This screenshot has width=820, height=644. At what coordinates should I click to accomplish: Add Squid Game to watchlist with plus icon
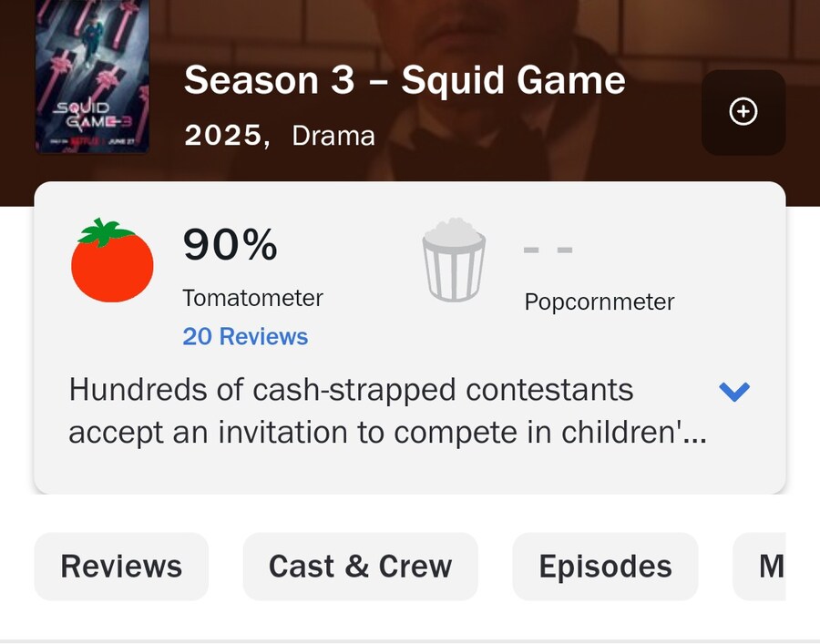743,112
